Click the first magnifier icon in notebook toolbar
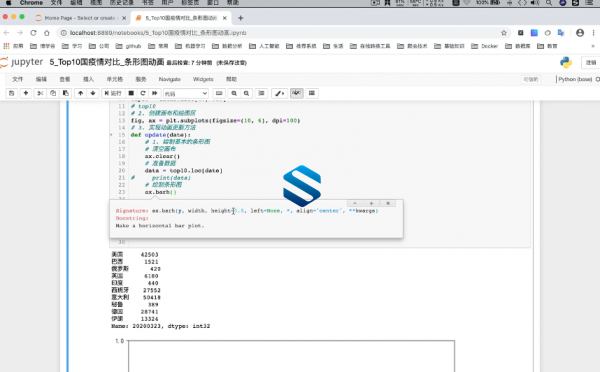Image resolution: width=600 pixels, height=372 pixels. (x=234, y=93)
